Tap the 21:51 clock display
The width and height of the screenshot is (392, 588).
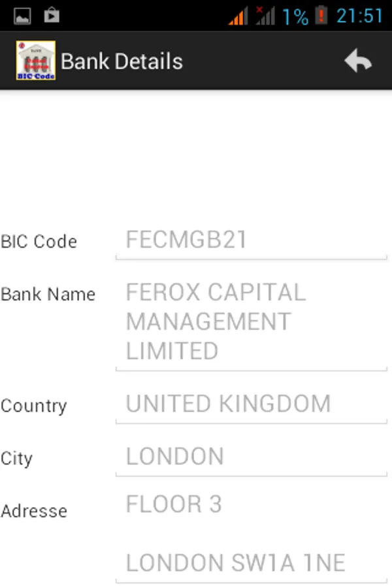(x=359, y=16)
